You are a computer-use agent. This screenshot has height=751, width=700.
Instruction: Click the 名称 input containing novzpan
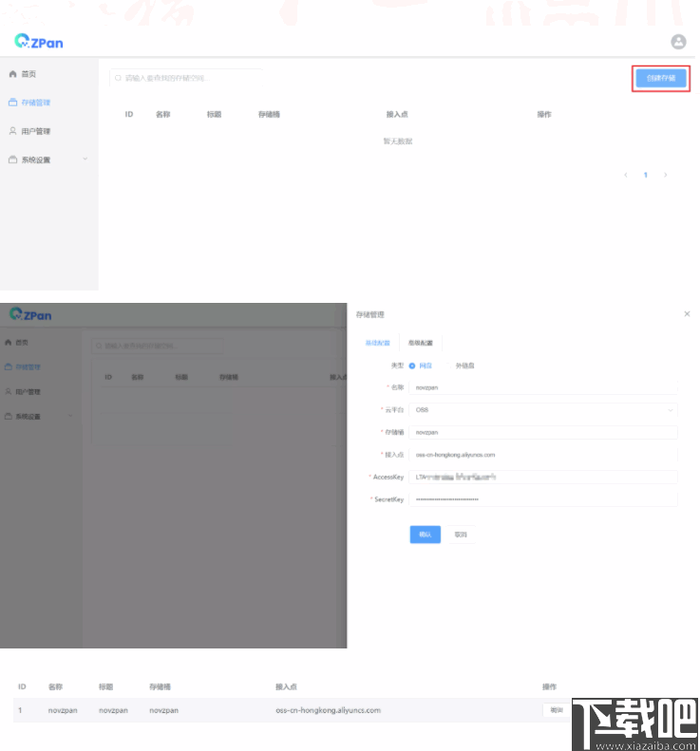543,387
